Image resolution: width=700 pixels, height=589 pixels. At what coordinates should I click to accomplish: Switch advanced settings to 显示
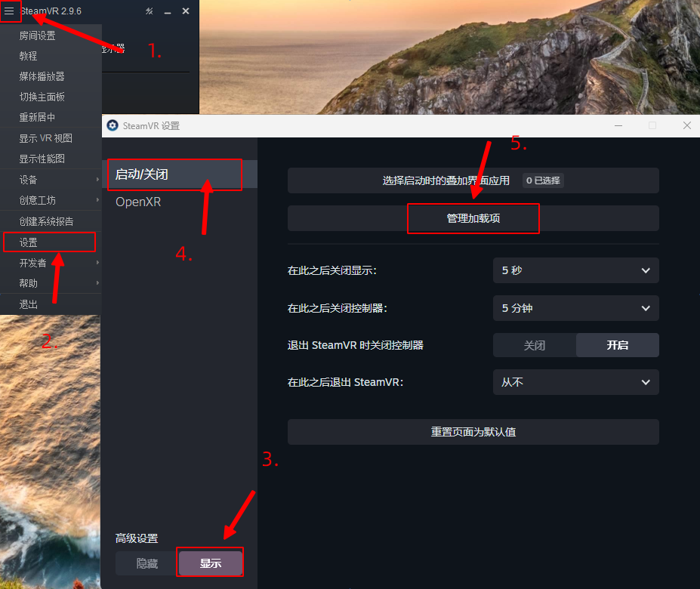(x=211, y=563)
